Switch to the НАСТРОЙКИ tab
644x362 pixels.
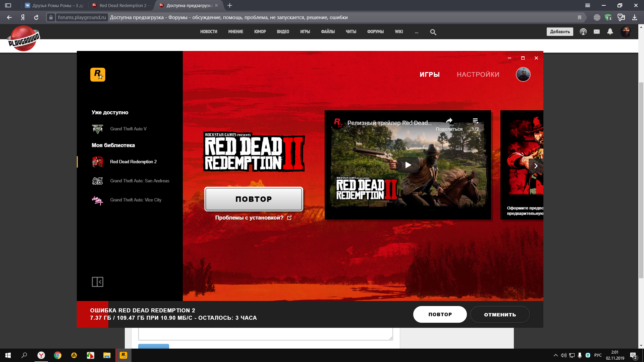click(478, 74)
